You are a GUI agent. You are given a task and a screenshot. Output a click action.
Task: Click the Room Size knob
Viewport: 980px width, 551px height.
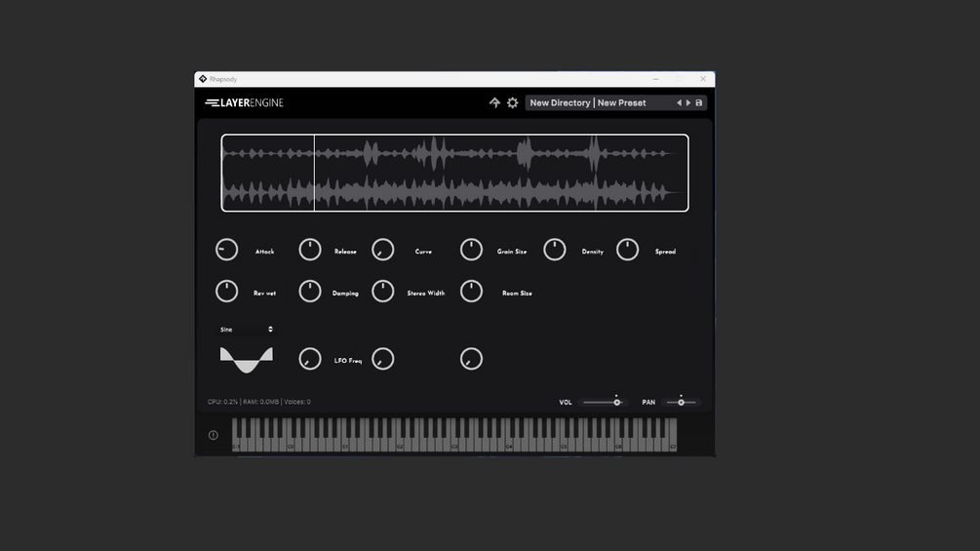[471, 292]
